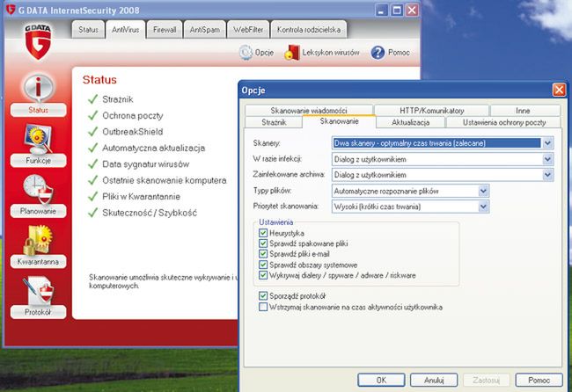The height and width of the screenshot is (392, 572).
Task: Click the G DATA title bar icon
Action: (x=11, y=10)
